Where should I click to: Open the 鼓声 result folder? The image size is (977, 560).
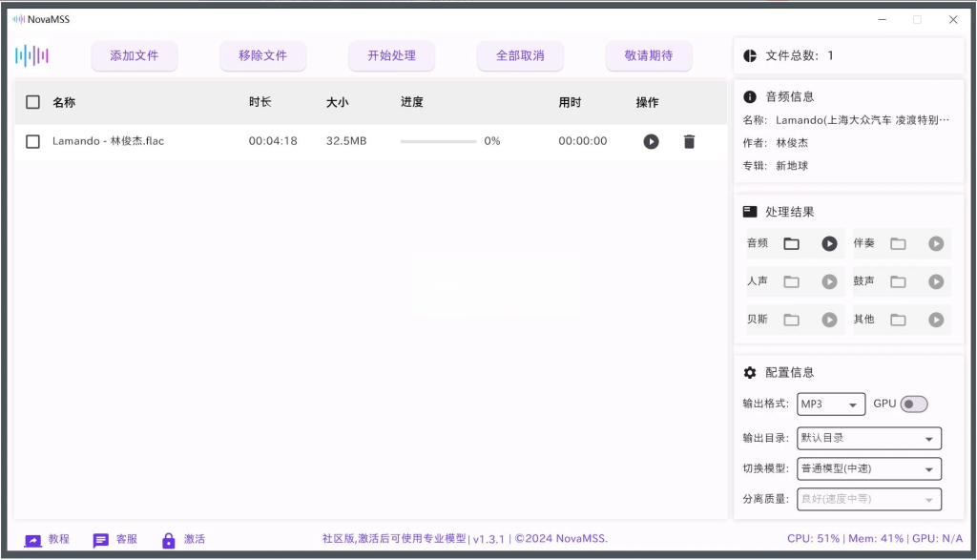(898, 281)
